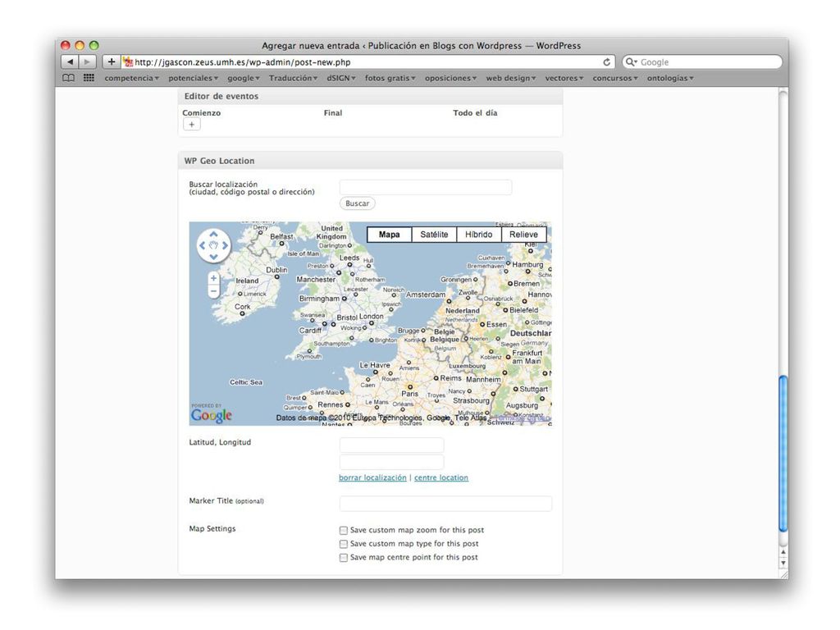Zoom in on the map
840x630 pixels.
pyautogui.click(x=213, y=278)
